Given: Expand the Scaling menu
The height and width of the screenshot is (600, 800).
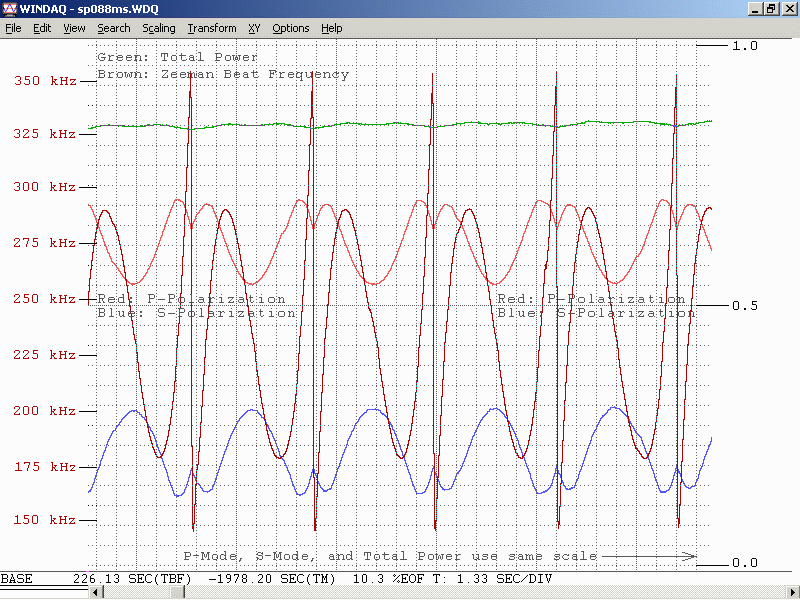Looking at the screenshot, I should pos(159,28).
